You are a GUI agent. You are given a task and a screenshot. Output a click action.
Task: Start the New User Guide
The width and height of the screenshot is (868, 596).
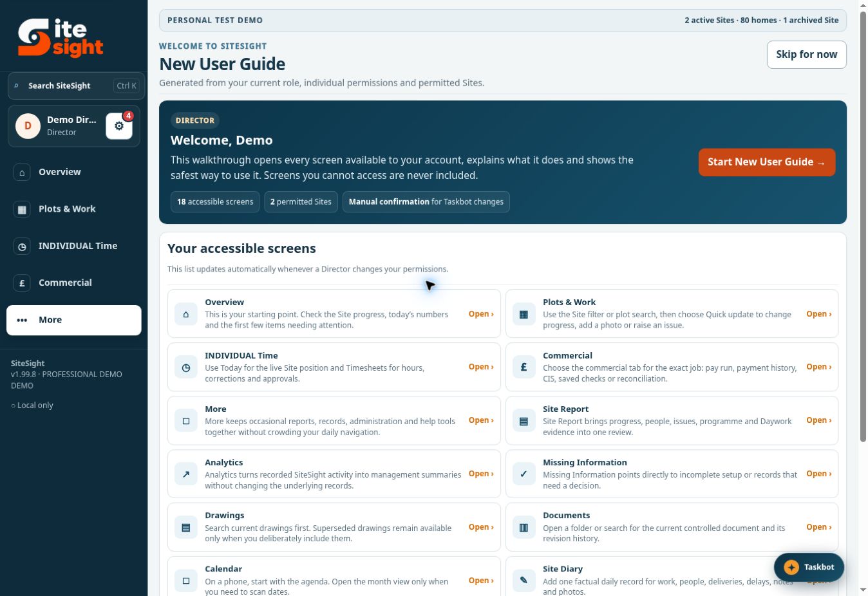click(x=766, y=162)
